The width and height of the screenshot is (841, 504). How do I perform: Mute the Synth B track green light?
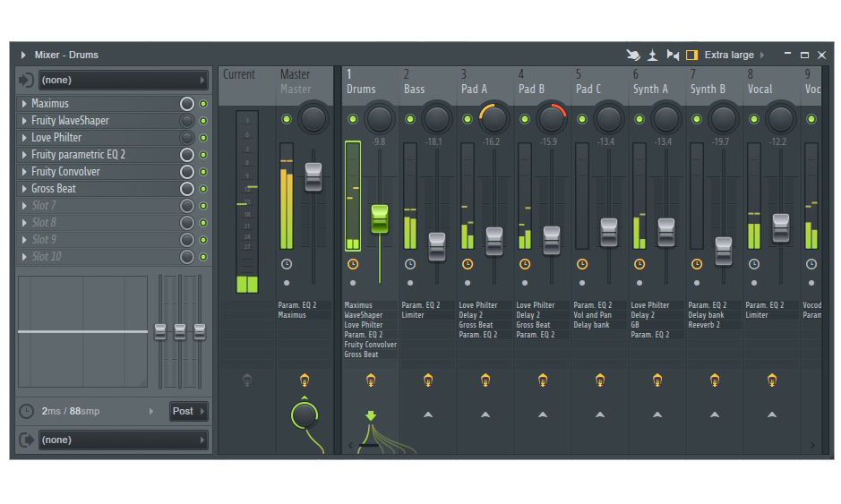click(696, 119)
